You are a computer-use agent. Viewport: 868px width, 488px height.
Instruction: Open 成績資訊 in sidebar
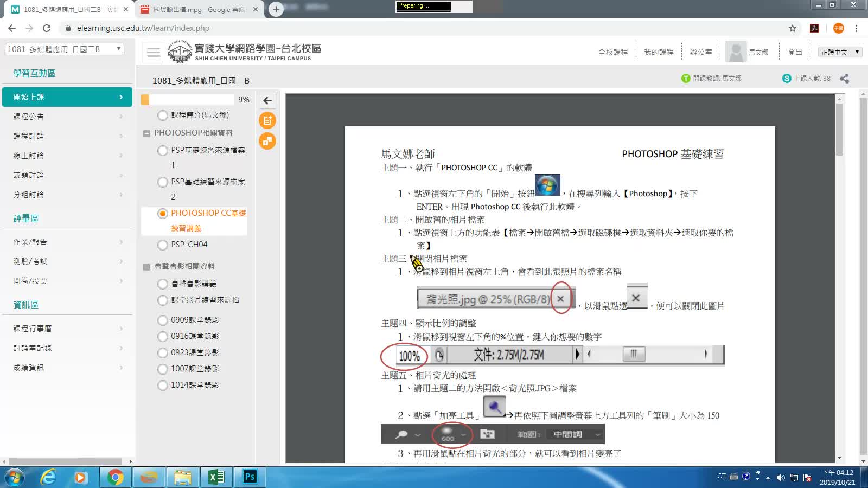click(x=67, y=368)
